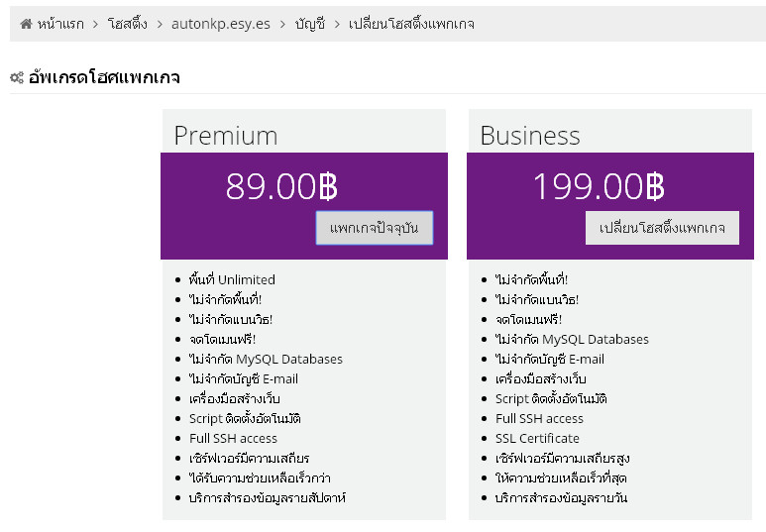The width and height of the screenshot is (766, 532).
Task: Click first breadcrumb chevron separator after หน้าแรก
Action: click(x=96, y=23)
